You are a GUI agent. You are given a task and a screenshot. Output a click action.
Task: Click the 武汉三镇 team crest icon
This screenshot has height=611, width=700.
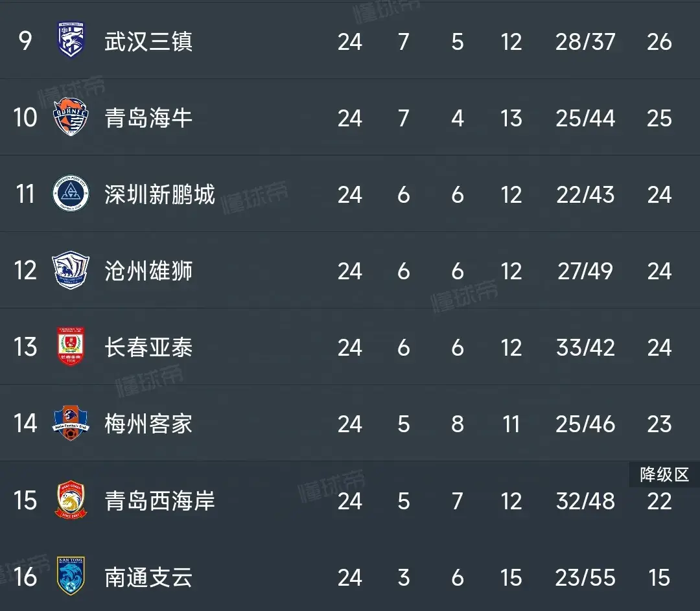[x=71, y=42]
